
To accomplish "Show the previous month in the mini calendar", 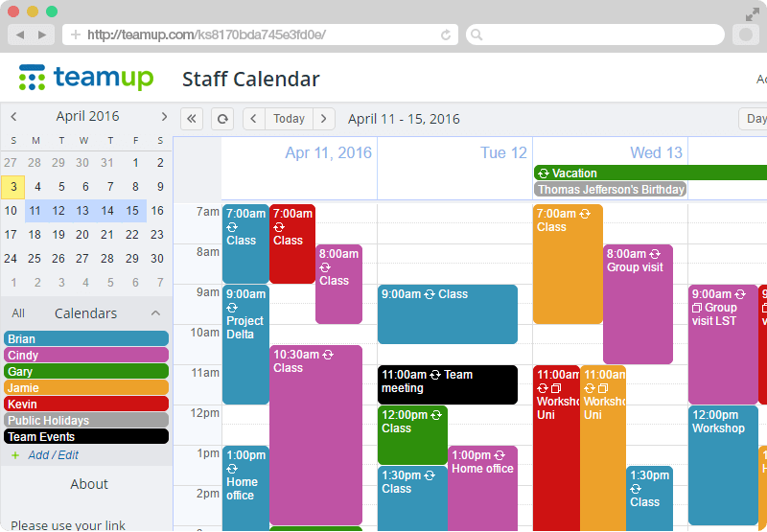I will pos(13,116).
